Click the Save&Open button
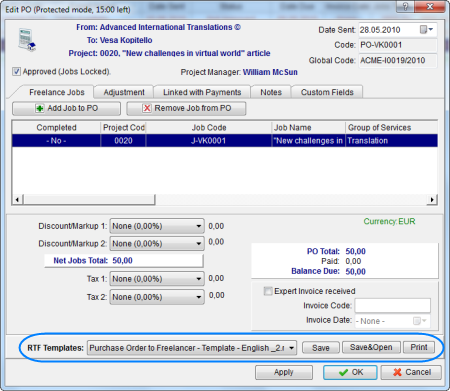 pyautogui.click(x=371, y=347)
